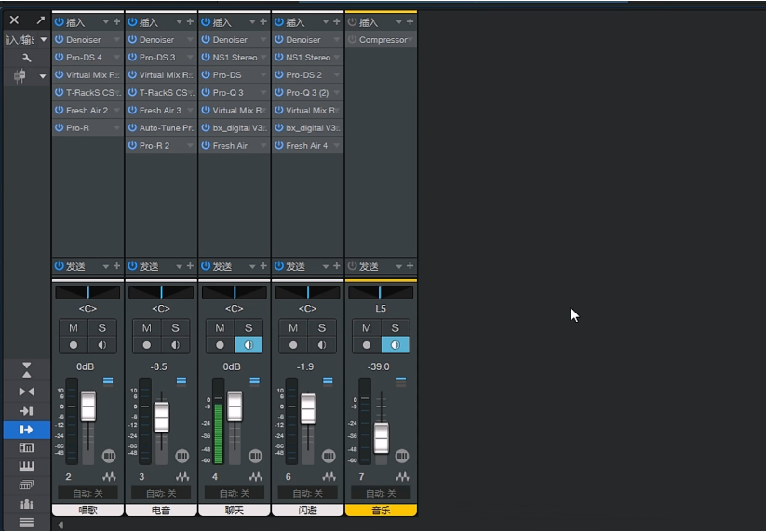Screen dimensions: 766x532
Task: Open Fresh Air 3 dropdown arrow
Action: (x=190, y=111)
